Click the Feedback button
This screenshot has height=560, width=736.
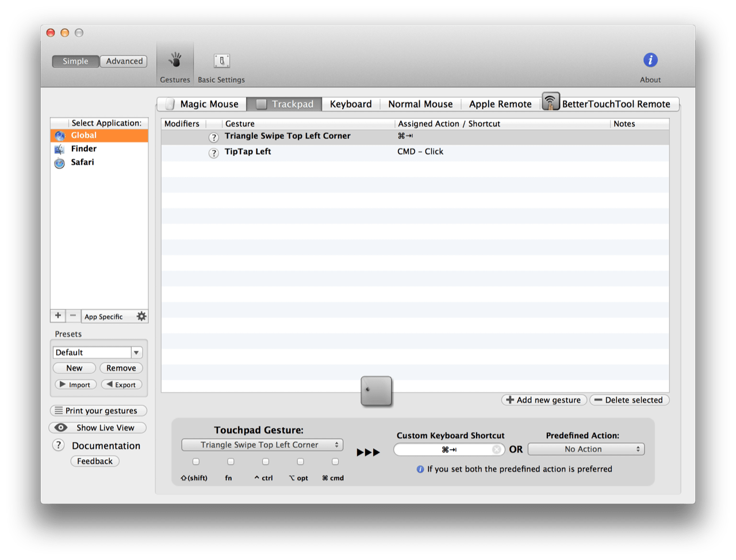pyautogui.click(x=95, y=461)
